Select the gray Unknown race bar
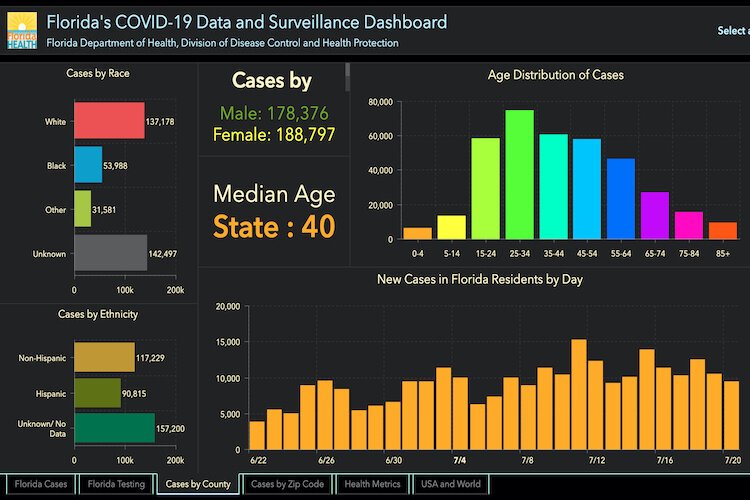 coord(110,254)
